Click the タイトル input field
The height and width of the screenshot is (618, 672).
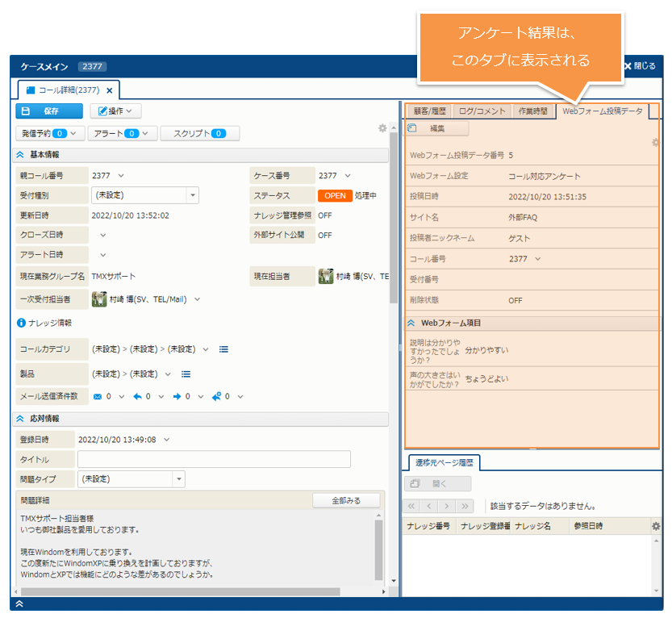(214, 459)
